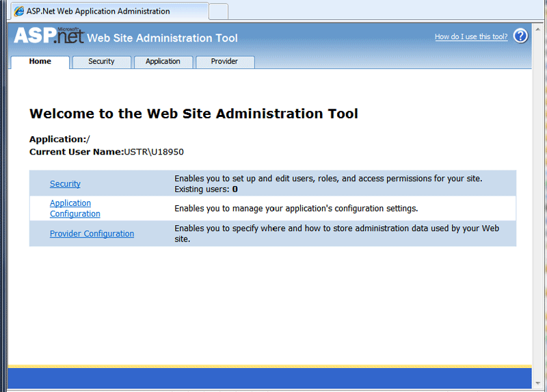Click the 'Application:/' label
547x392 pixels.
tap(59, 140)
